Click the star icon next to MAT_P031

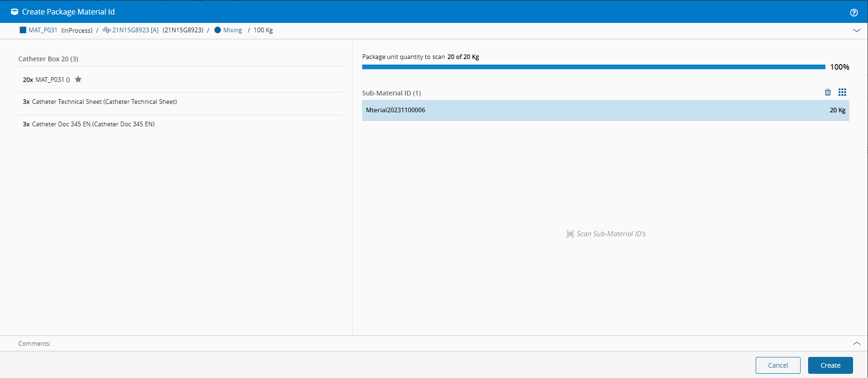coord(78,80)
